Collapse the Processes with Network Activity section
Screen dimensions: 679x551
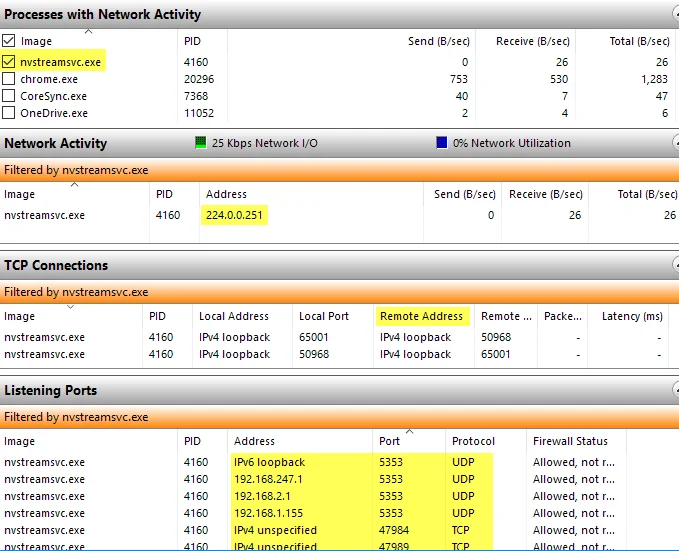pyautogui.click(x=674, y=14)
